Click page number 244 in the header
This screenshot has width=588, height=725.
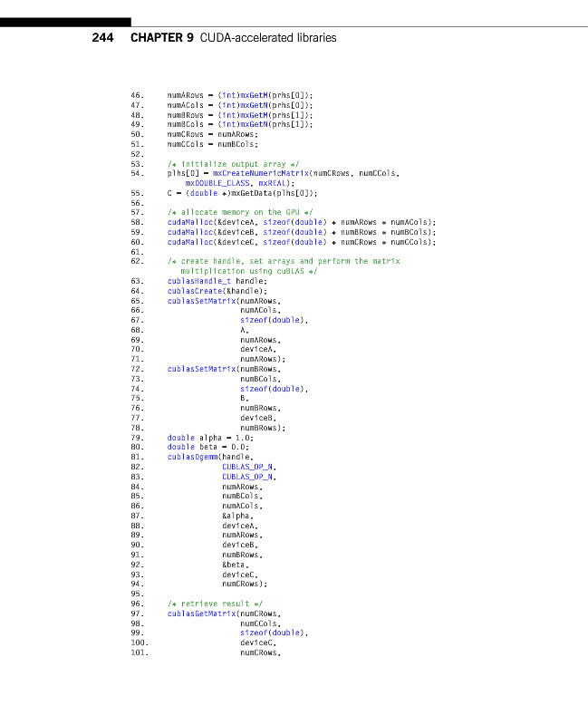tap(105, 38)
